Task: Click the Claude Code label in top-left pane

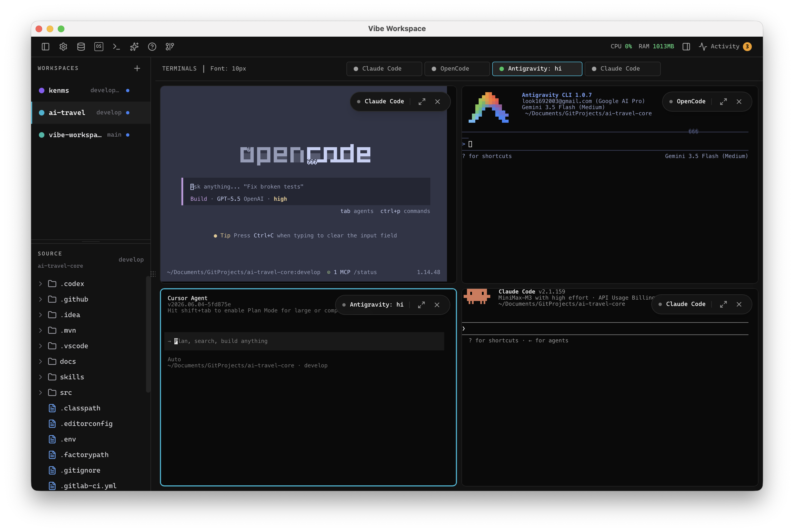Action: 384,101
